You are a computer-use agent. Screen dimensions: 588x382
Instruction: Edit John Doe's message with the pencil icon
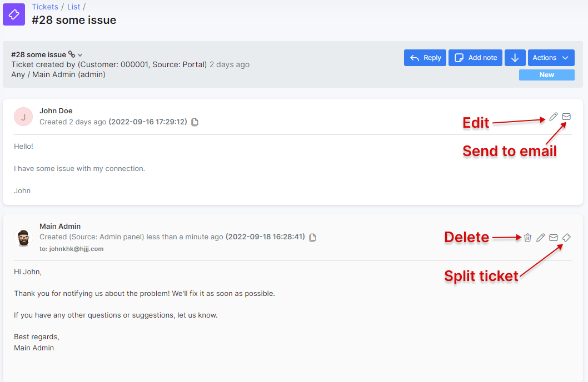coord(554,117)
